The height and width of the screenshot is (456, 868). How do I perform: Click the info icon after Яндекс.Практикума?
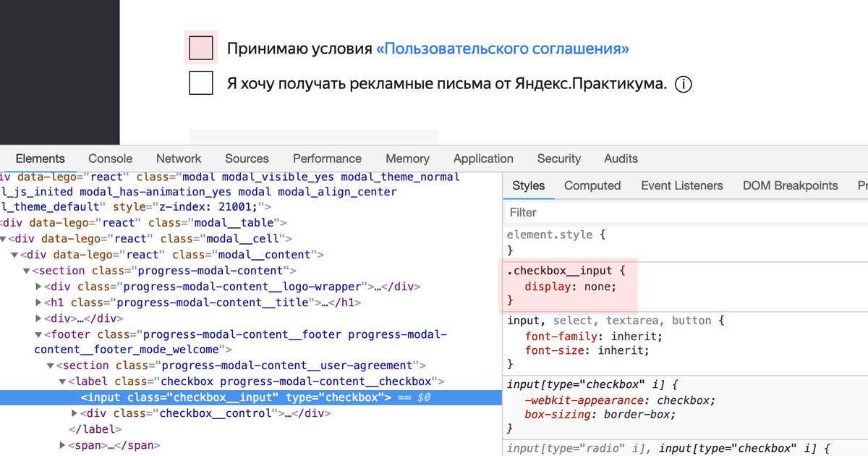(x=684, y=84)
